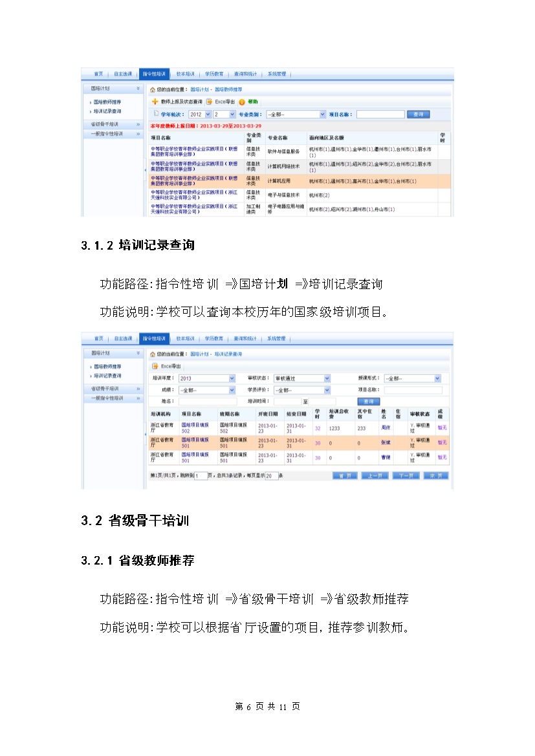Open the 审核状态 dropdown showing 审核通过
This screenshot has height=756, width=535.
click(x=301, y=378)
